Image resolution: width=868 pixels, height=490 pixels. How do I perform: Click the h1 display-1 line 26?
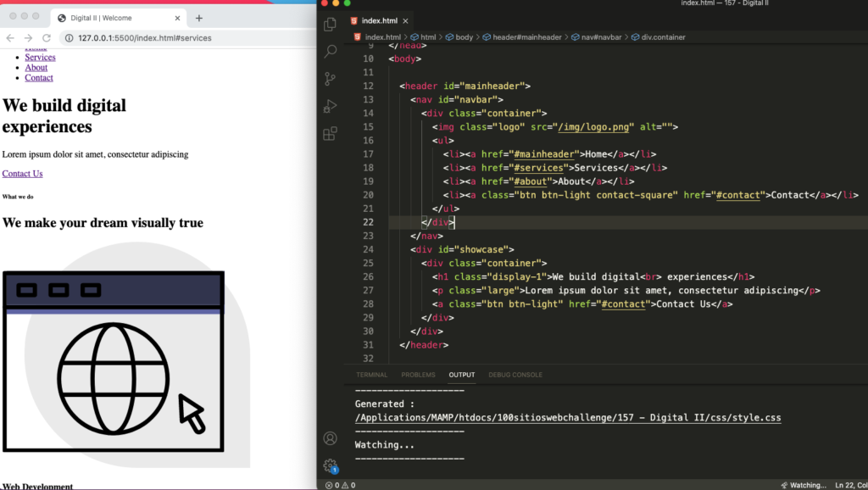point(593,277)
